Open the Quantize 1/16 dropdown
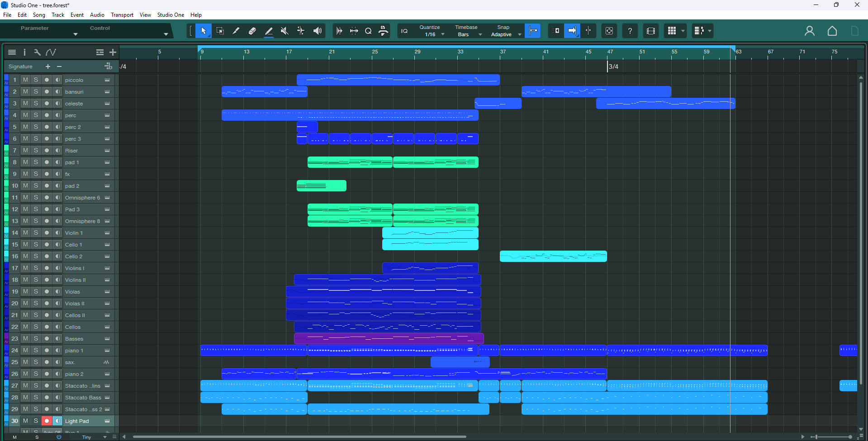Viewport: 868px width, 441px height. pos(431,31)
